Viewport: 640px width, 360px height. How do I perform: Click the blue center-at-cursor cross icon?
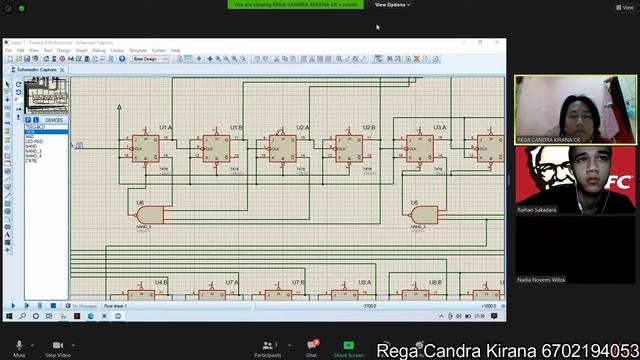(210, 59)
